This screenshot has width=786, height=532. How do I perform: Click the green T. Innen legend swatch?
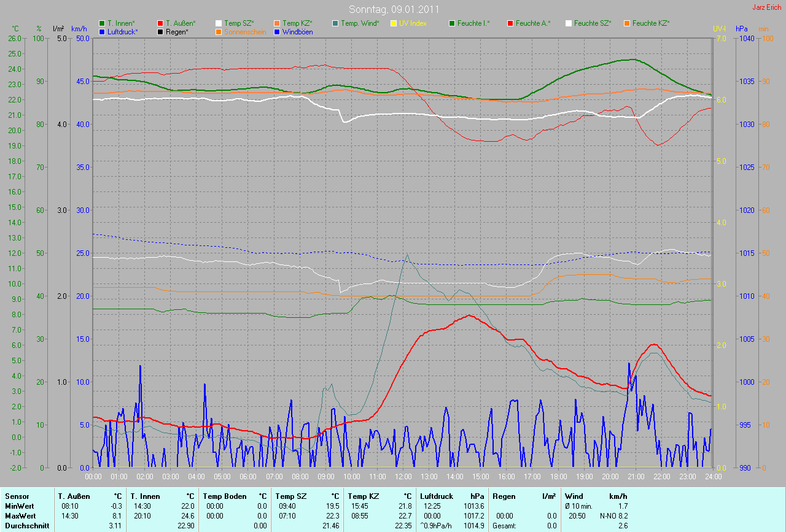(102, 23)
